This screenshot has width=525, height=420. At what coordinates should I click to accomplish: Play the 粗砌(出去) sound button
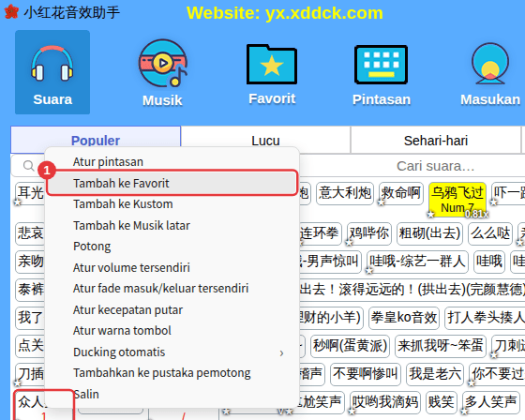(x=430, y=232)
